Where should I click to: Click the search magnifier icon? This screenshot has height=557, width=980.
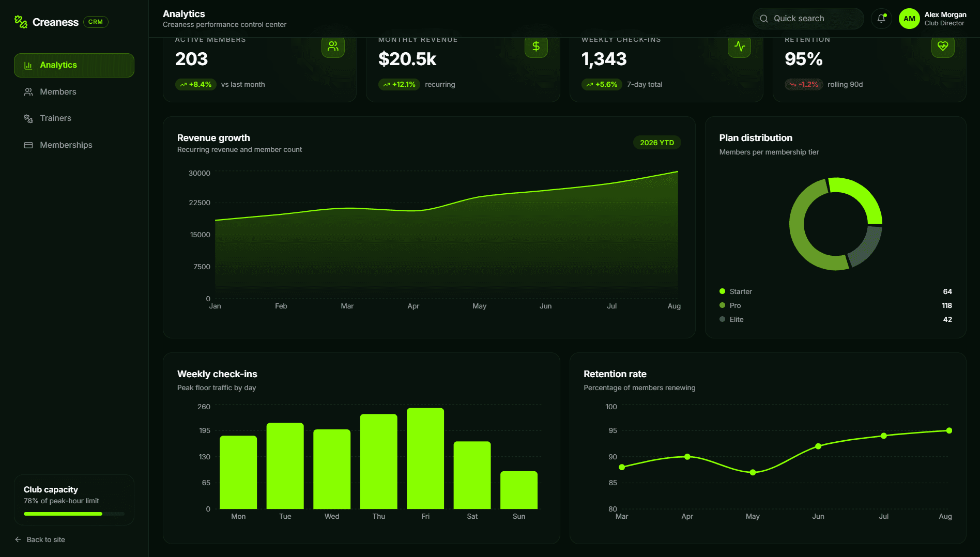[763, 19]
